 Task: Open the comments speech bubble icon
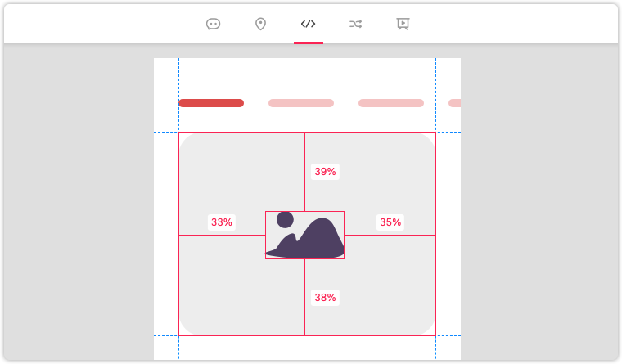click(213, 25)
